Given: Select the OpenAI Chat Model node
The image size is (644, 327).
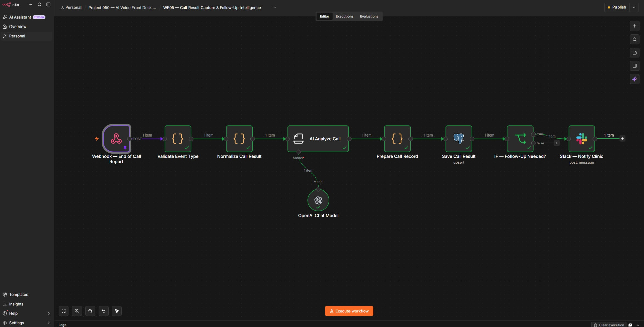Looking at the screenshot, I should coord(318,200).
